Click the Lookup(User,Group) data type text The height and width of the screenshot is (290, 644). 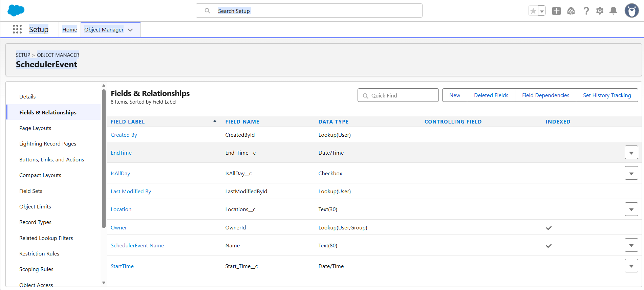point(343,228)
